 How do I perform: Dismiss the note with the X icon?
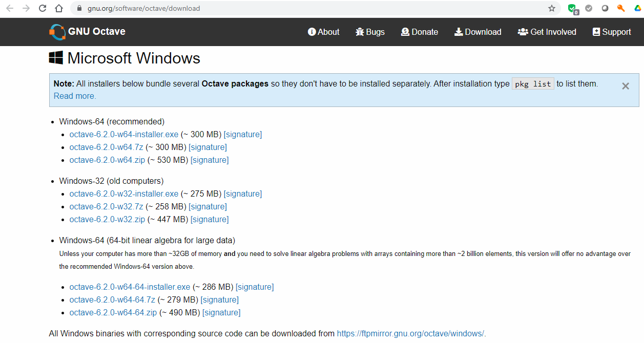coord(626,86)
